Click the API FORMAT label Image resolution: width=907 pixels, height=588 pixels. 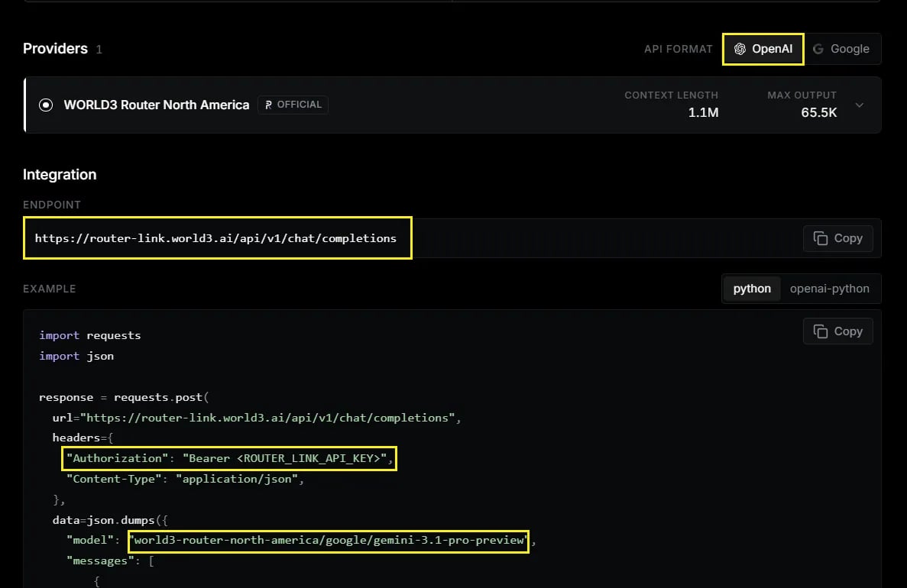coord(679,49)
